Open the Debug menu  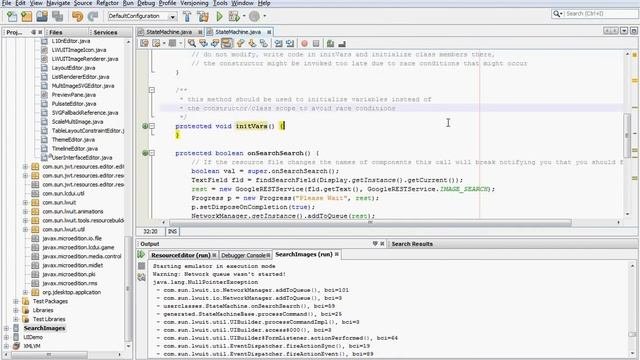coord(146,3)
